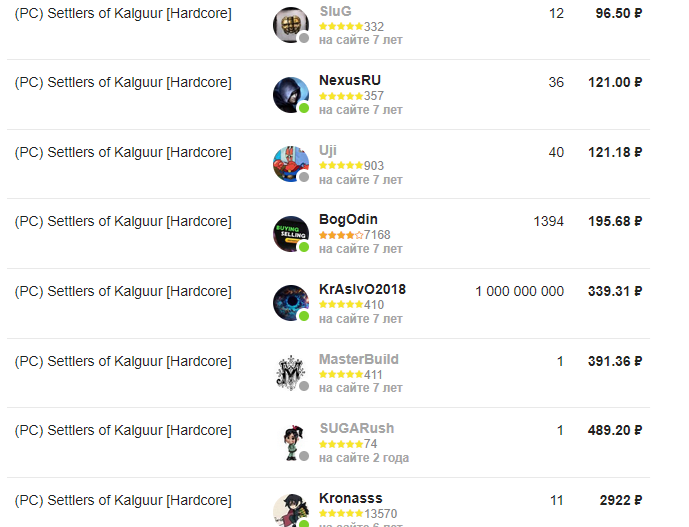The image size is (689, 527).
Task: Click Kronasss's anime character avatar
Action: coord(290,510)
